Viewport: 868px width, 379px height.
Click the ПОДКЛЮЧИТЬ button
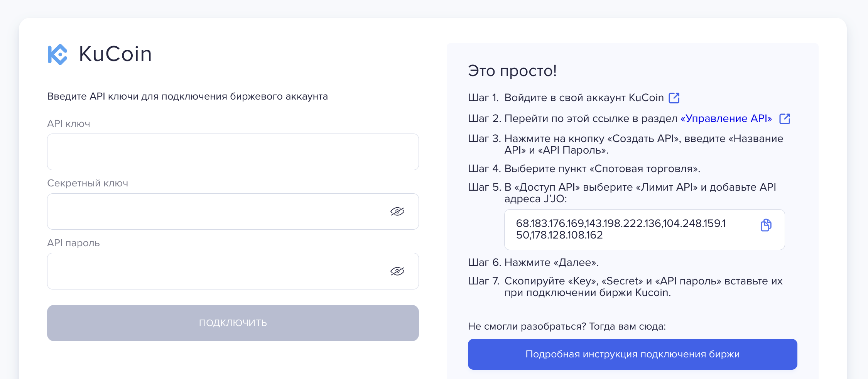pos(233,323)
